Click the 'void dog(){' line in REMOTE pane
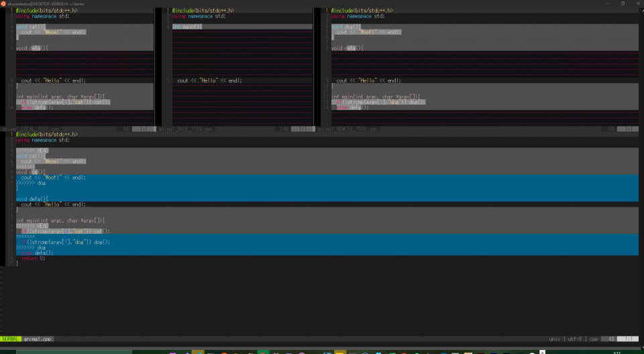Viewport: 644px width, 354px height. click(346, 27)
